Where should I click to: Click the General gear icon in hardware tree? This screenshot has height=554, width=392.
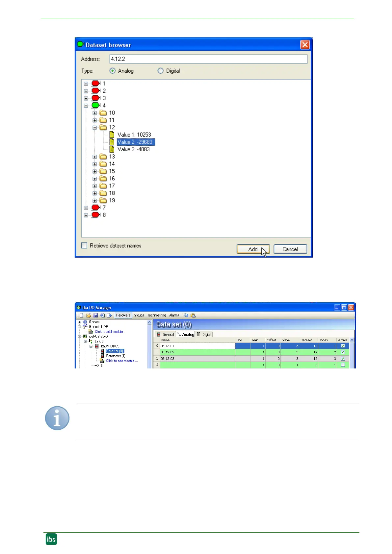click(x=85, y=322)
